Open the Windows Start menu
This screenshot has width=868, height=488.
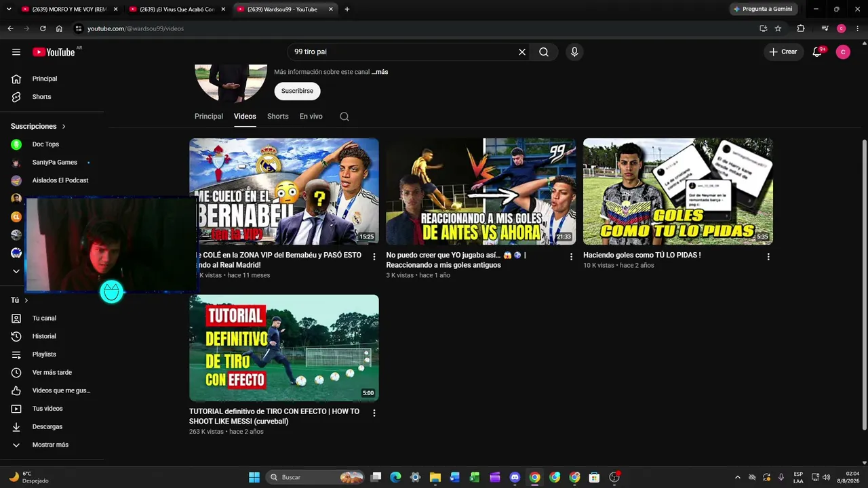(254, 477)
